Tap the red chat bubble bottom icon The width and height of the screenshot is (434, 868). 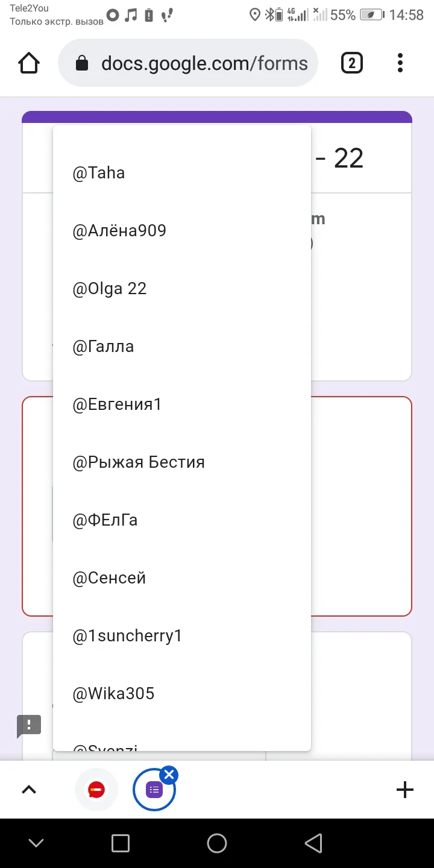click(96, 789)
